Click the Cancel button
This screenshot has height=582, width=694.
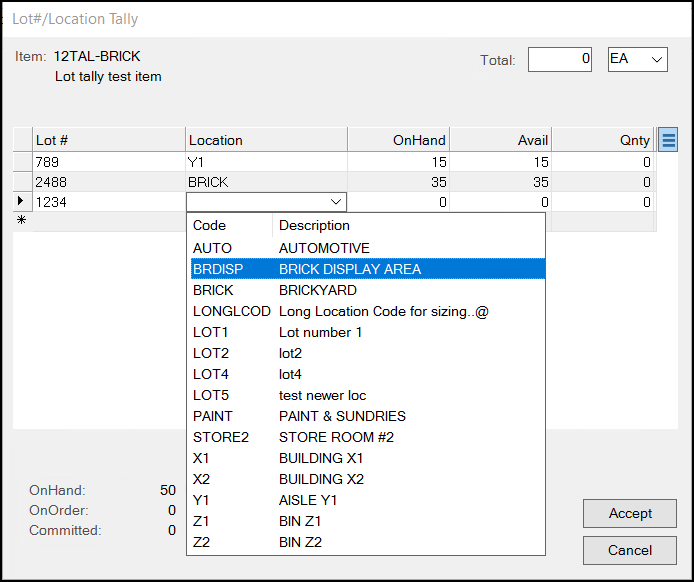coord(630,550)
